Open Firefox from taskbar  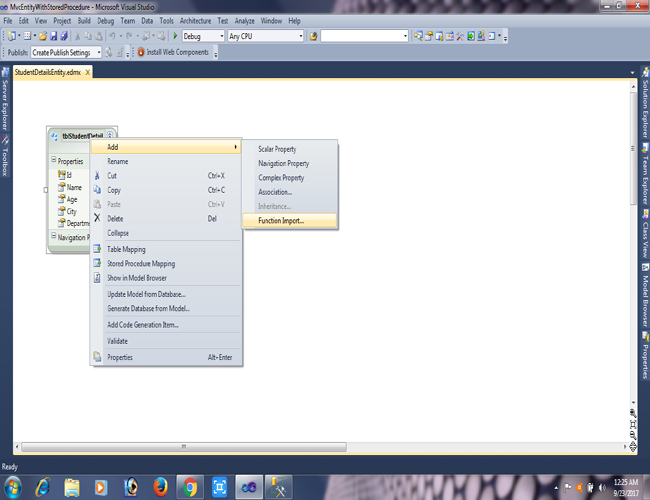(160, 487)
